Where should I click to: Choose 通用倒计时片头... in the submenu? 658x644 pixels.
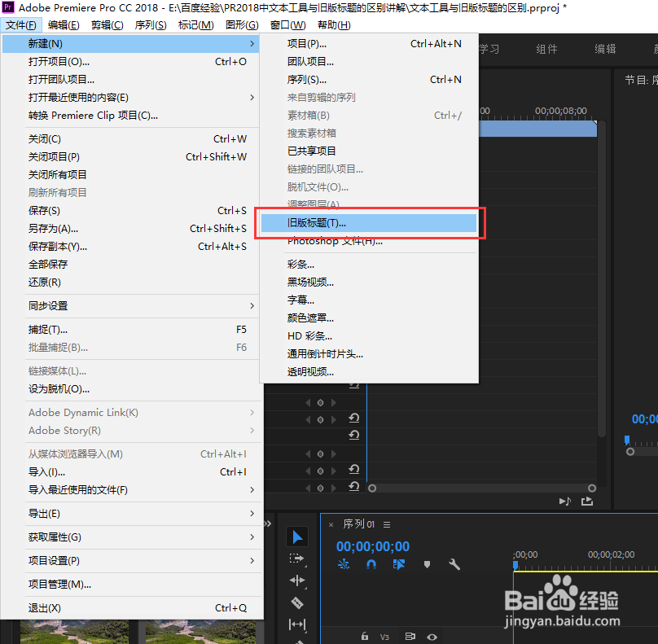pos(368,354)
